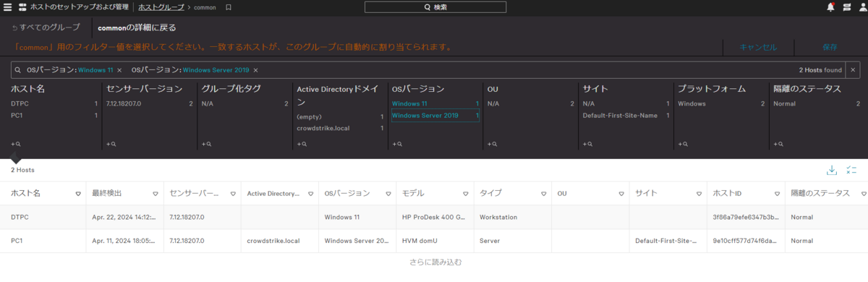The image size is (868, 282).
Task: Toggle Windows 11 OS version filter value
Action: [435, 103]
